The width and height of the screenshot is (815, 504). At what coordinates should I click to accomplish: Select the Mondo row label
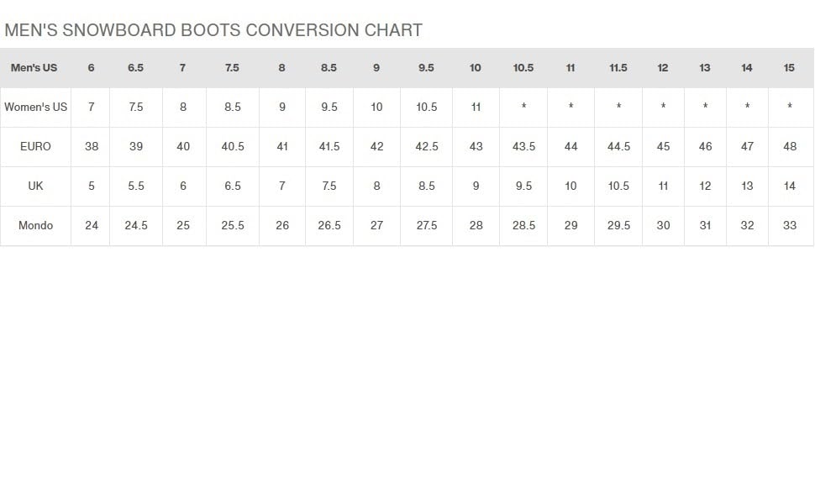click(x=35, y=225)
